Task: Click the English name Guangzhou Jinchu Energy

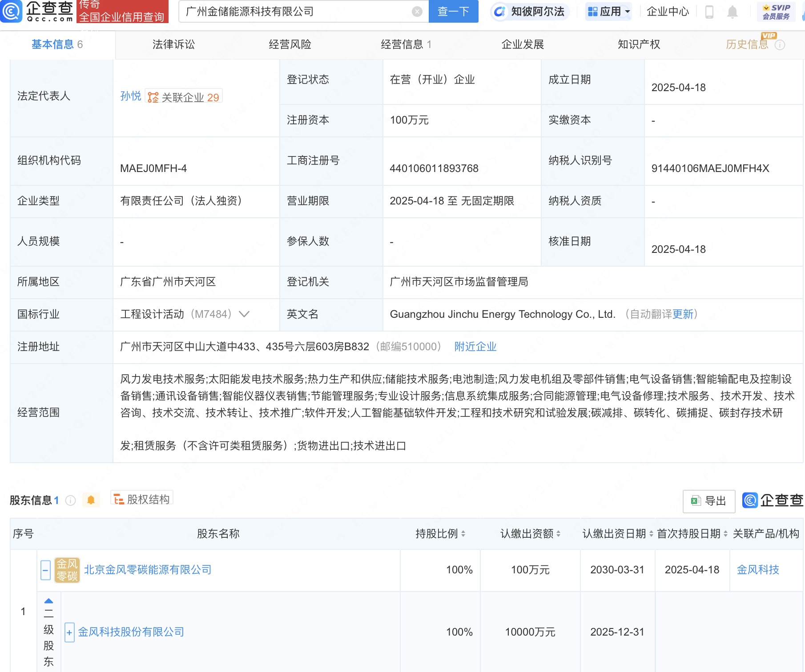Action: 503,314
